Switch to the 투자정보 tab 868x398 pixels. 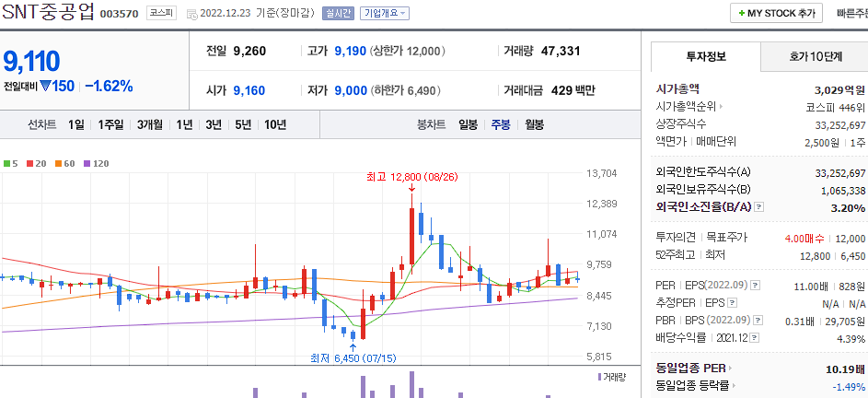click(x=706, y=56)
